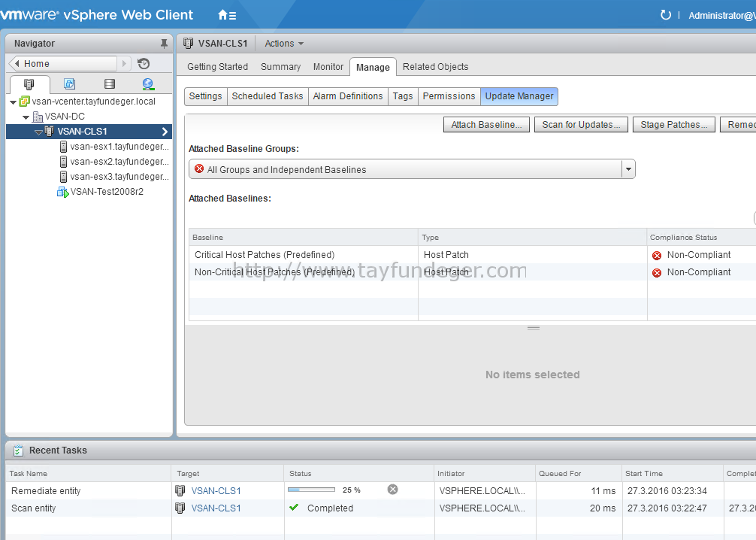Open the Attached Baseline Groups dropdown arrow
Viewport: 756px width, 540px height.
click(x=628, y=169)
